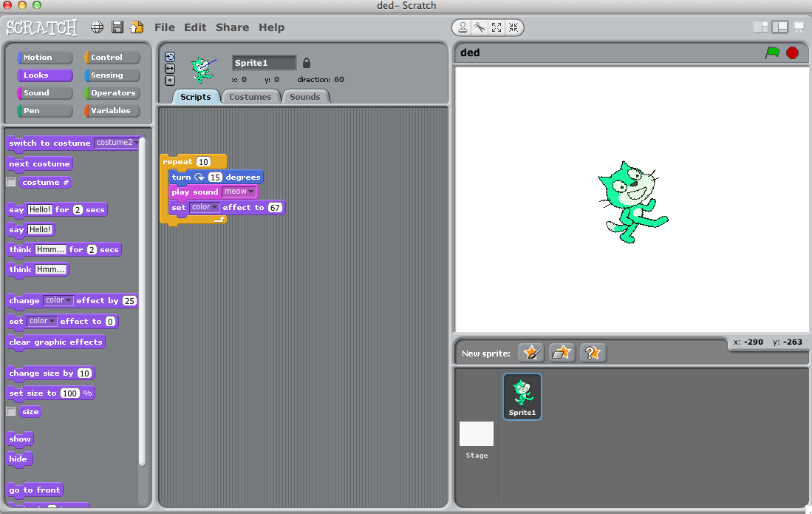Image resolution: width=812 pixels, height=514 pixels.
Task: Click the change effect by value 25
Action: pos(129,300)
